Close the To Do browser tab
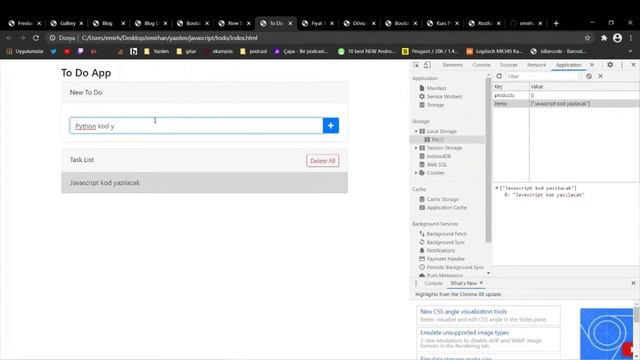The width and height of the screenshot is (640, 360). (290, 23)
